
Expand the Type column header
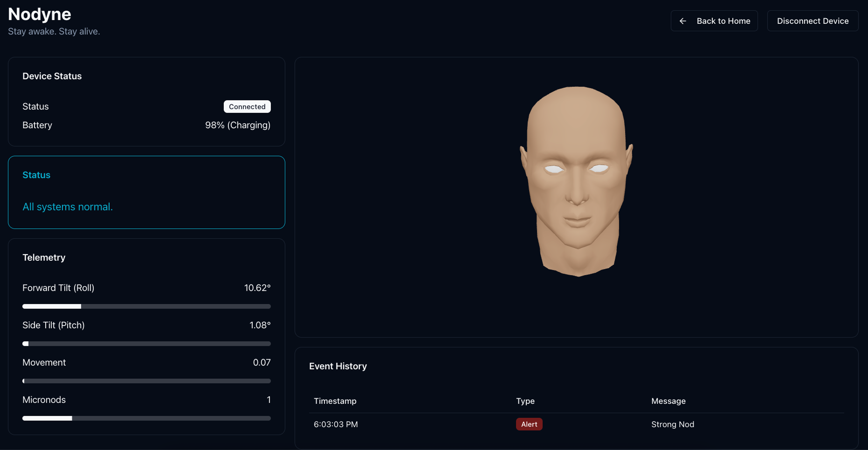click(525, 401)
